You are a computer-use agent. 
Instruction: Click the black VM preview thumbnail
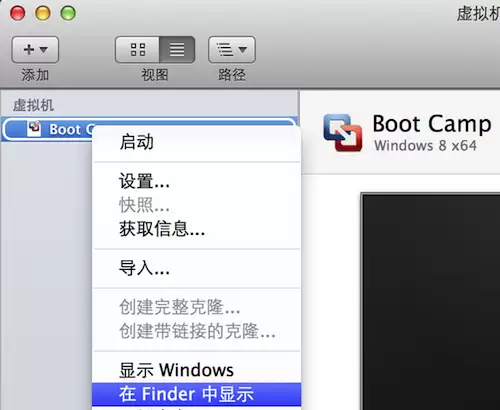point(430,301)
